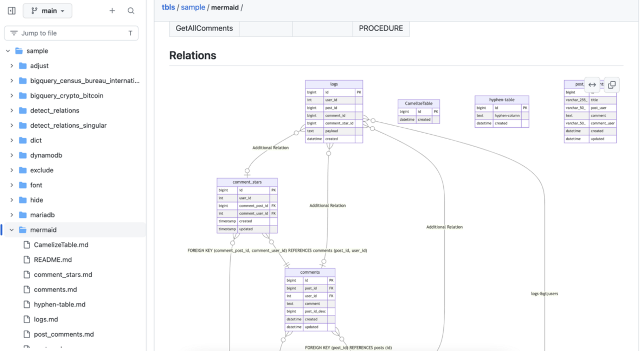
Task: Add a new file with plus icon
Action: click(x=112, y=10)
